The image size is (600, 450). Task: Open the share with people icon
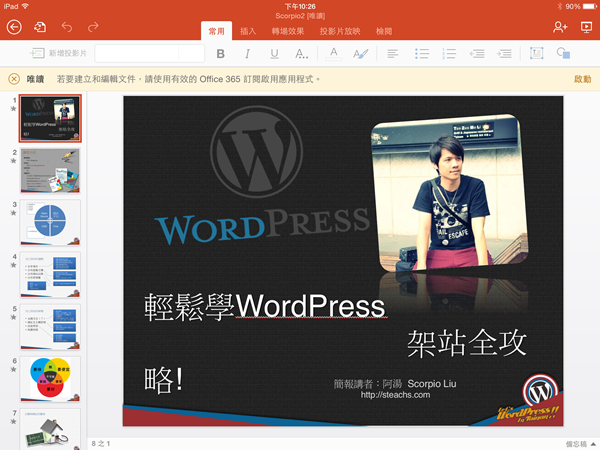point(559,28)
